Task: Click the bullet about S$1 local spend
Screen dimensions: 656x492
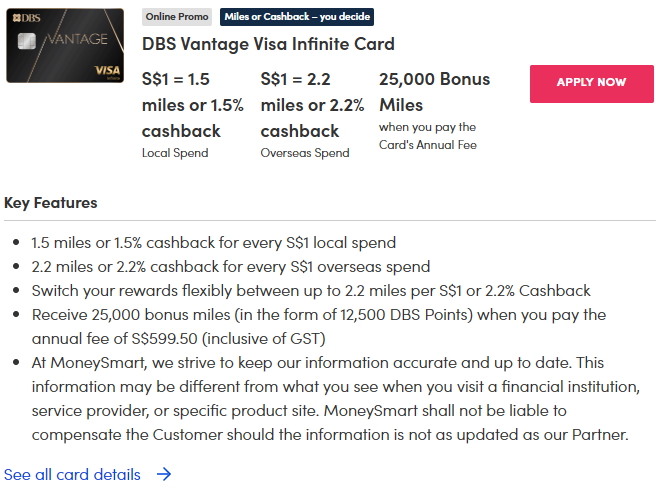Action: 214,243
